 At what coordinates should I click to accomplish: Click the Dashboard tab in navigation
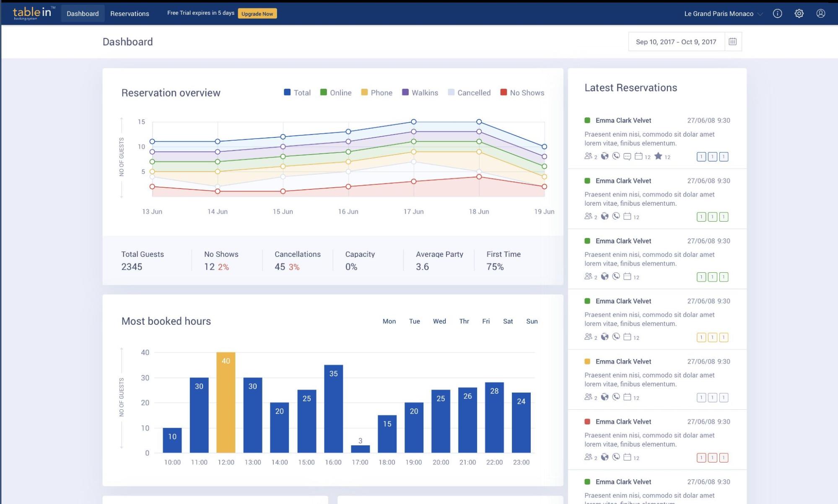(83, 13)
